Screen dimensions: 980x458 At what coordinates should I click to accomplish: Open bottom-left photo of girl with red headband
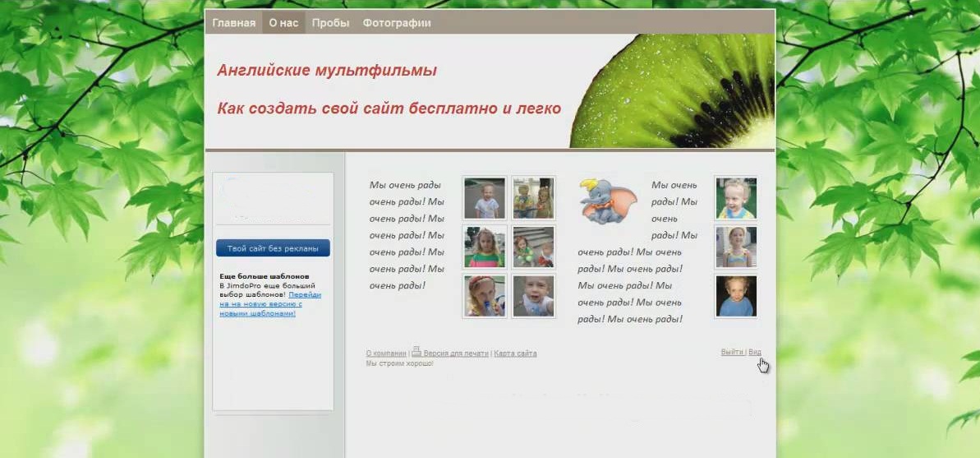point(484,296)
